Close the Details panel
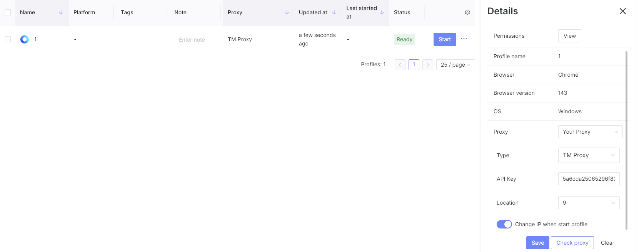Image resolution: width=644 pixels, height=252 pixels. (622, 11)
